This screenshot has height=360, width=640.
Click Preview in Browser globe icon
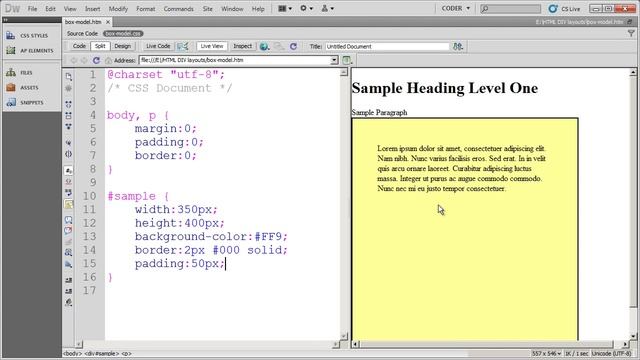point(264,47)
